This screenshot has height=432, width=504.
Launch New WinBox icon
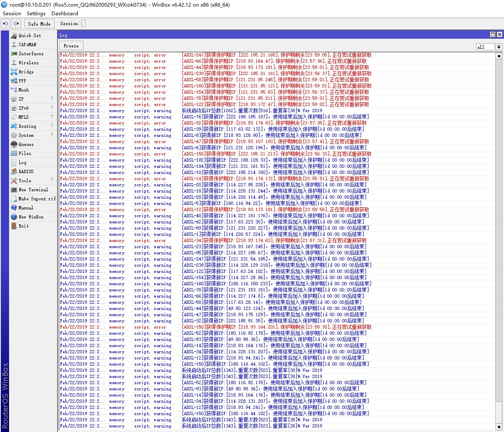pyautogui.click(x=14, y=217)
